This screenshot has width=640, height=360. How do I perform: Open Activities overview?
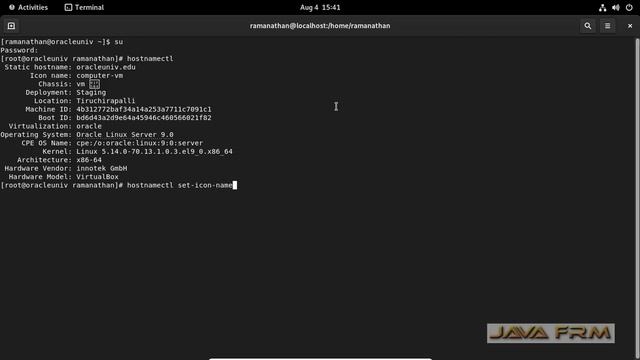pyautogui.click(x=28, y=7)
